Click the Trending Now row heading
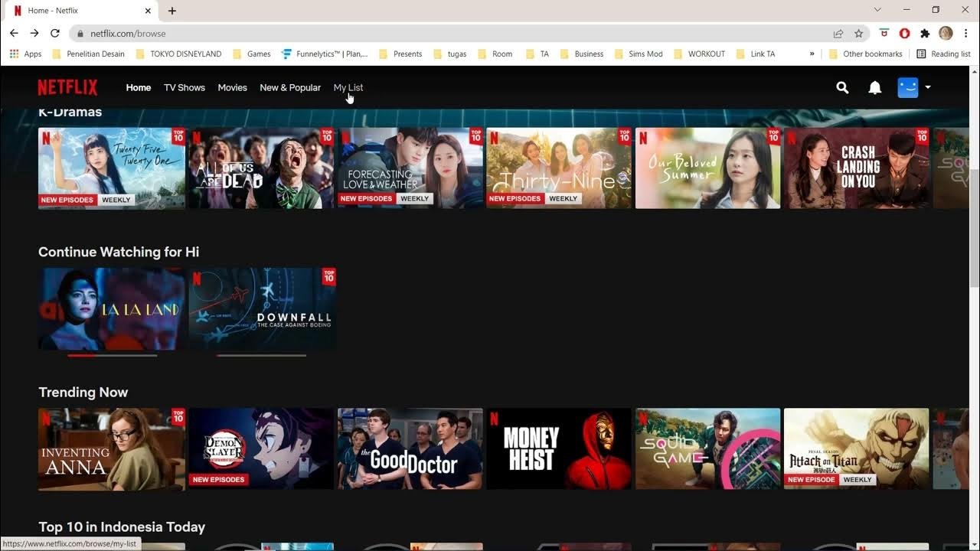Viewport: 980px width, 551px height. click(x=83, y=393)
